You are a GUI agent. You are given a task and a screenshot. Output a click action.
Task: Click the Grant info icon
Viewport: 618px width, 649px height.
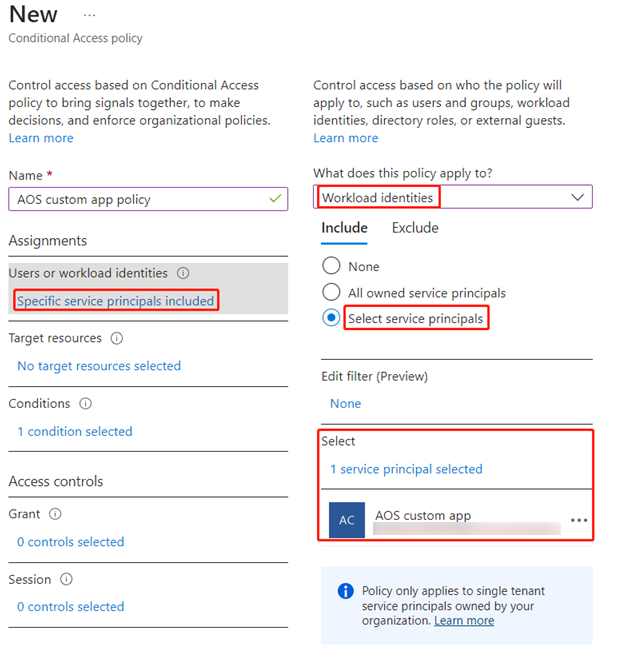[55, 514]
